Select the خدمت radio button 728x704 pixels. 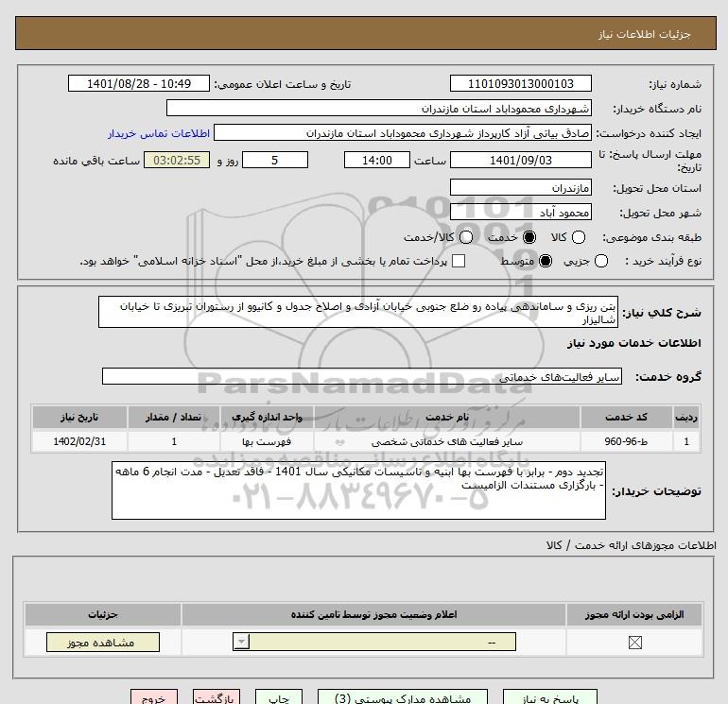pos(529,237)
